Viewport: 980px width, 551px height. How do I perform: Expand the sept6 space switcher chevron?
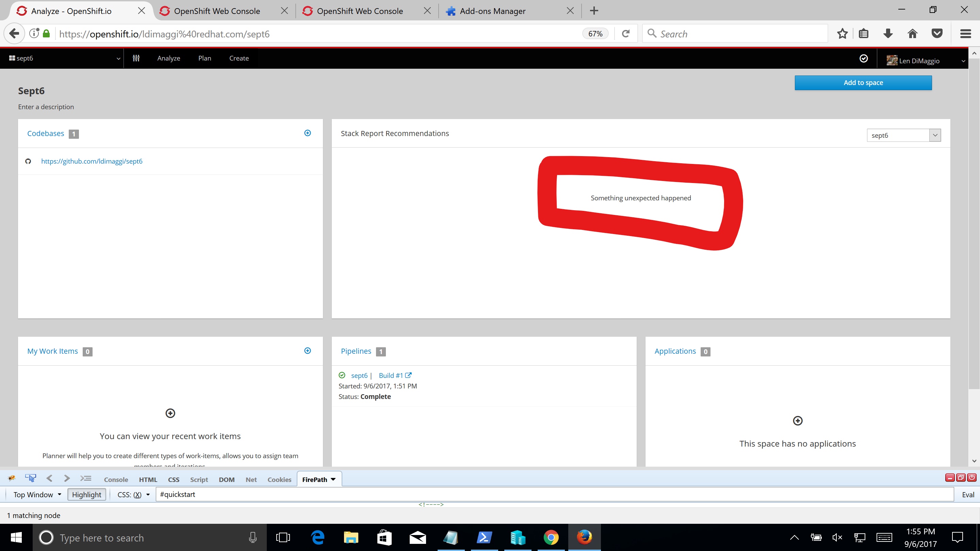point(118,58)
